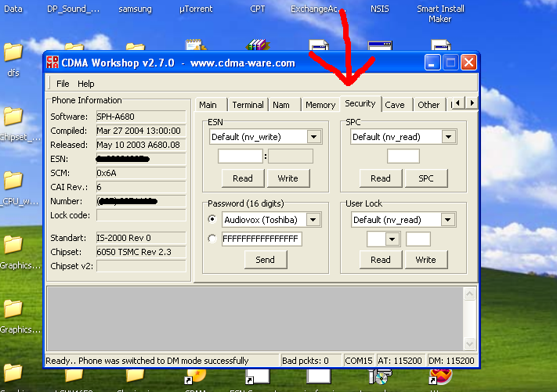Click the User Lock code input field
The height and width of the screenshot is (392, 557).
(x=418, y=239)
